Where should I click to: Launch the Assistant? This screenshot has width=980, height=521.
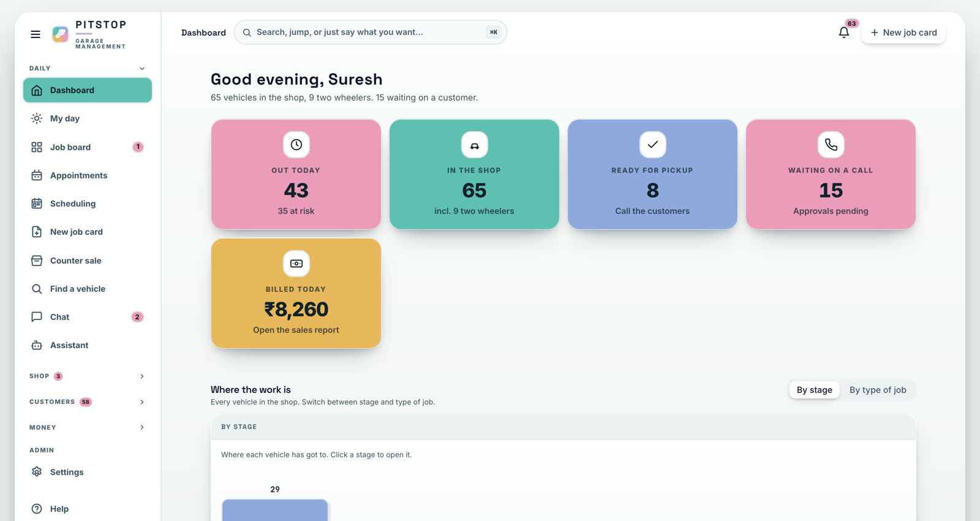[88, 345]
